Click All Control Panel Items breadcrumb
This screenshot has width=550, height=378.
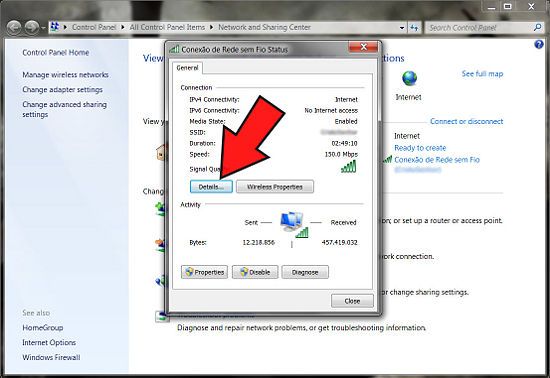coord(167,27)
